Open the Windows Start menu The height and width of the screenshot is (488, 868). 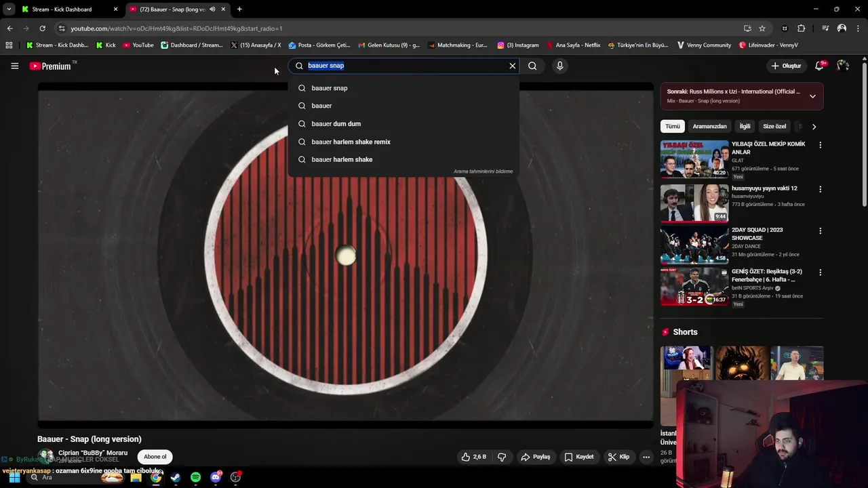click(x=14, y=477)
